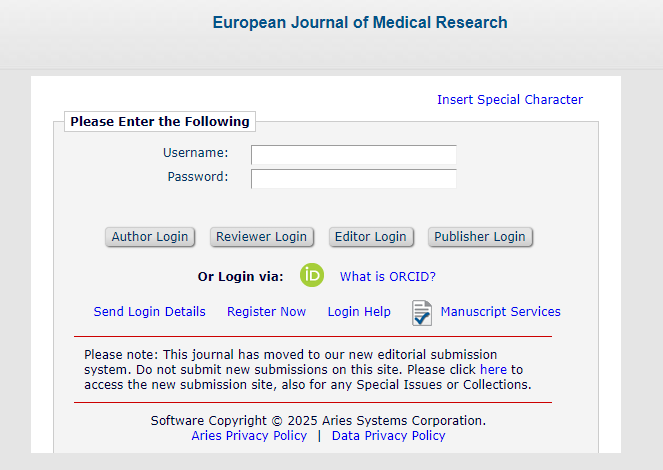Focus the Password text field
This screenshot has height=470, width=663.
click(353, 179)
